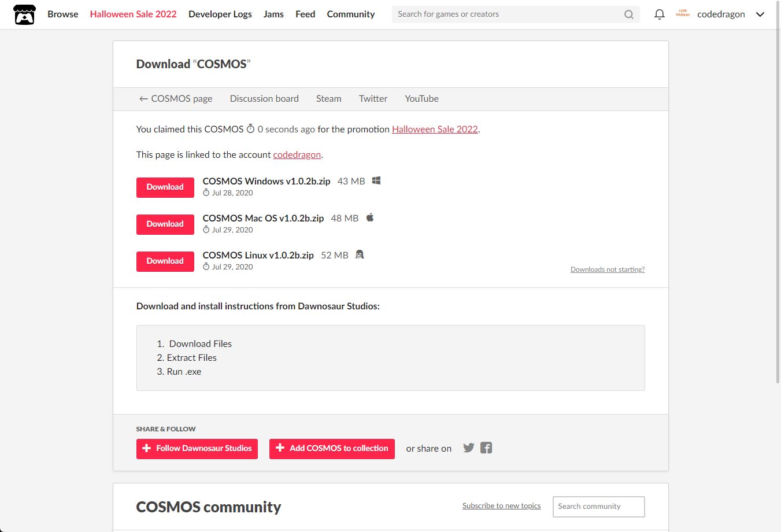Screen dimensions: 781x532
Task: Open the Steam link tab
Action: (329, 98)
